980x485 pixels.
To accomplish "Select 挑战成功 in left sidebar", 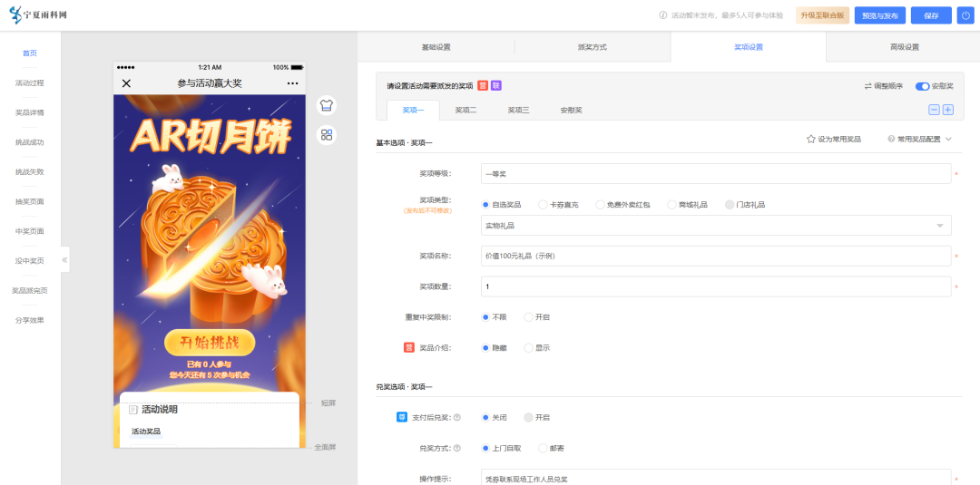I will pos(30,142).
